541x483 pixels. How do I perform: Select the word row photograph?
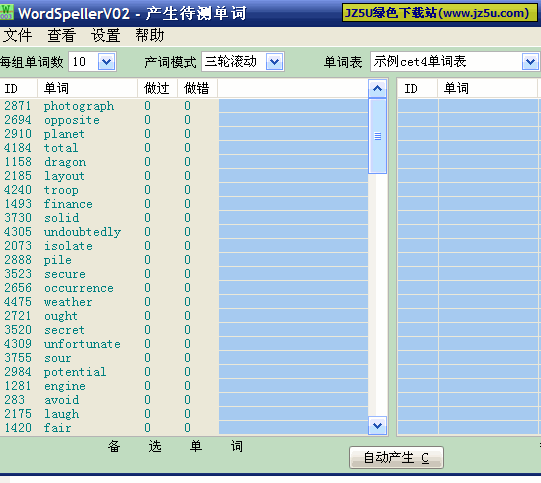[184, 106]
